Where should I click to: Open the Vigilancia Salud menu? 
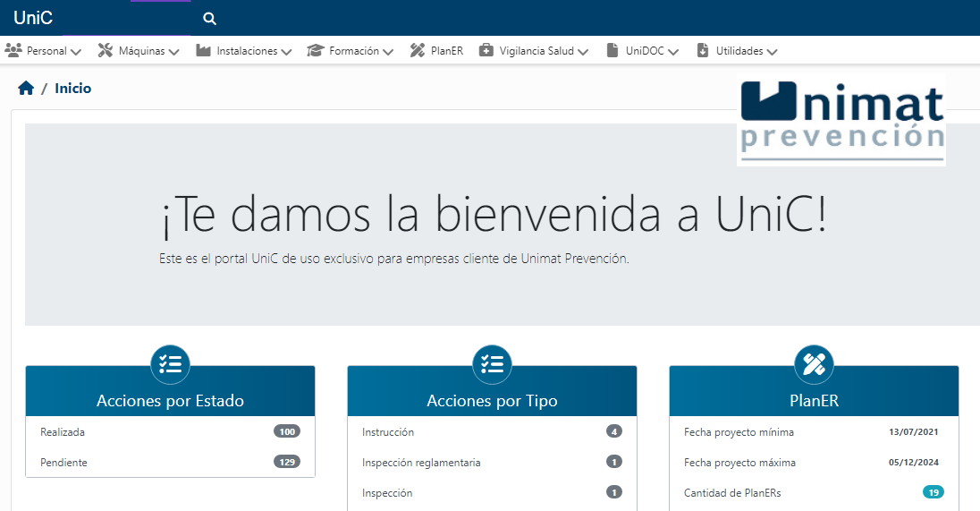[x=534, y=51]
